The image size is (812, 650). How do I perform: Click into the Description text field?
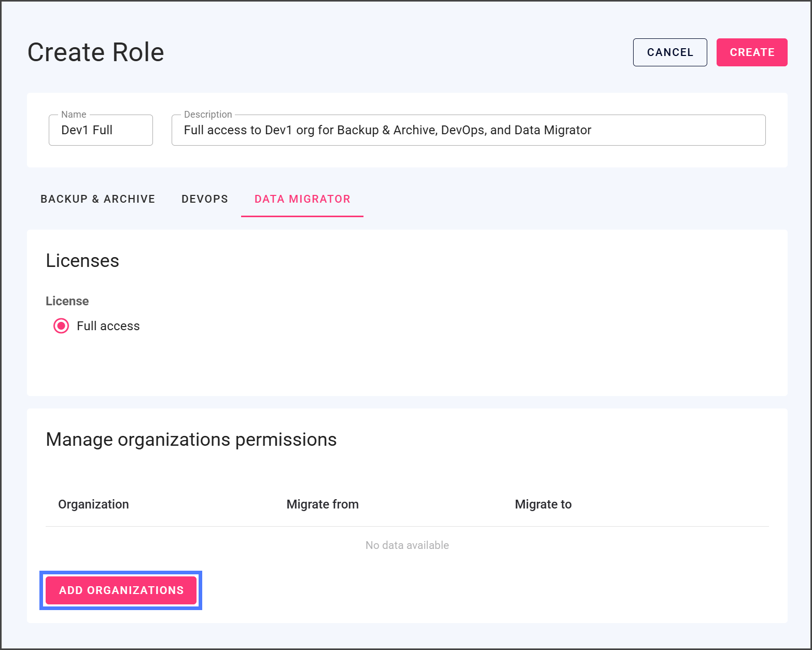pos(468,131)
